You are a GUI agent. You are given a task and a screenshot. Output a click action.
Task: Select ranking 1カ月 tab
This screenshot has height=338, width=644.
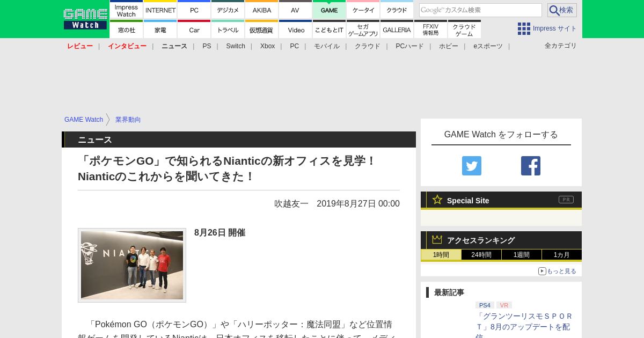point(562,255)
